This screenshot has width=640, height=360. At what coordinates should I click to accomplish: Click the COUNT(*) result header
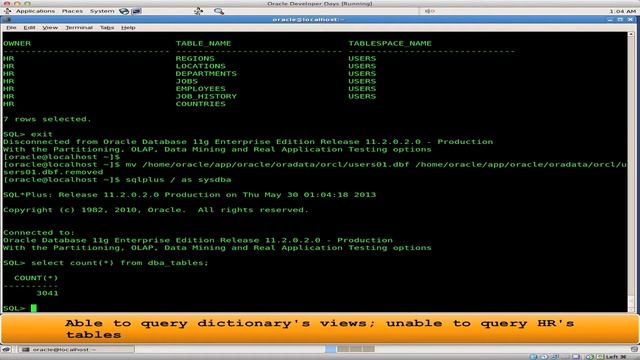coord(36,278)
